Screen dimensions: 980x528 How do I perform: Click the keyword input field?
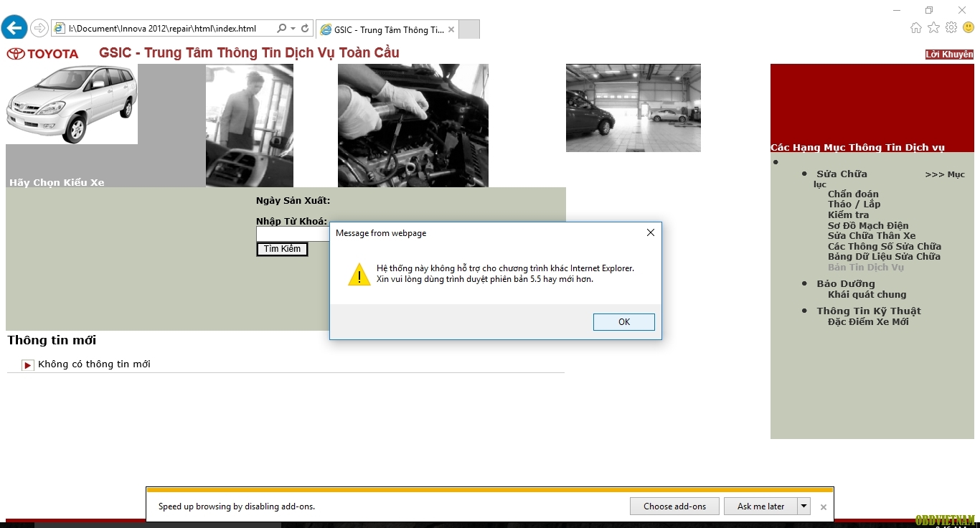pos(293,234)
